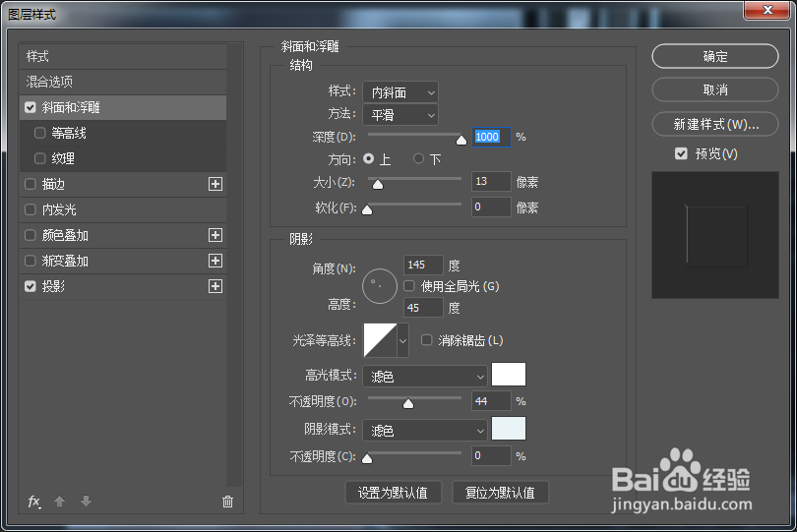Click the 软化 slider handle
This screenshot has height=532, width=797.
[367, 209]
